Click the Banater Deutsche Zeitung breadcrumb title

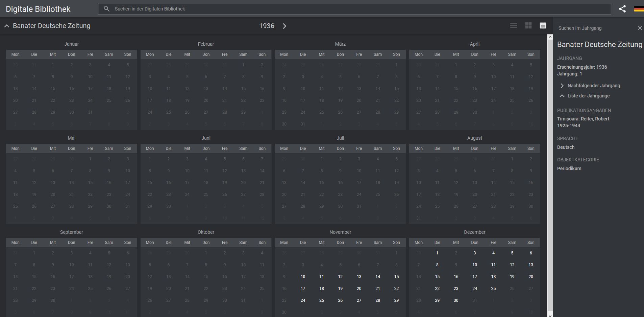(52, 26)
